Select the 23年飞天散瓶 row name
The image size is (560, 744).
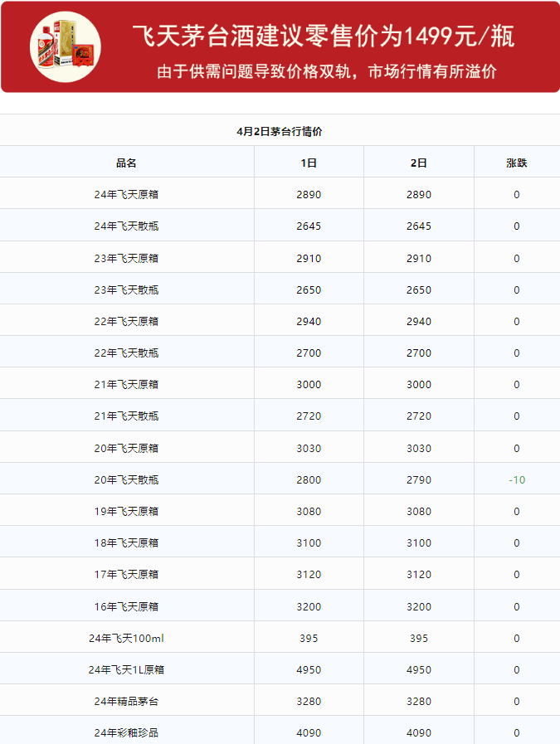126,289
